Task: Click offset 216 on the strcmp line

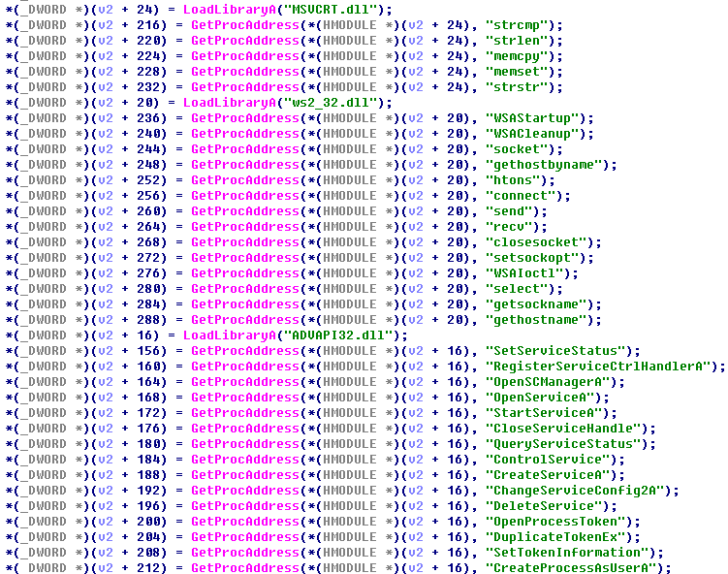Action: coord(147,25)
